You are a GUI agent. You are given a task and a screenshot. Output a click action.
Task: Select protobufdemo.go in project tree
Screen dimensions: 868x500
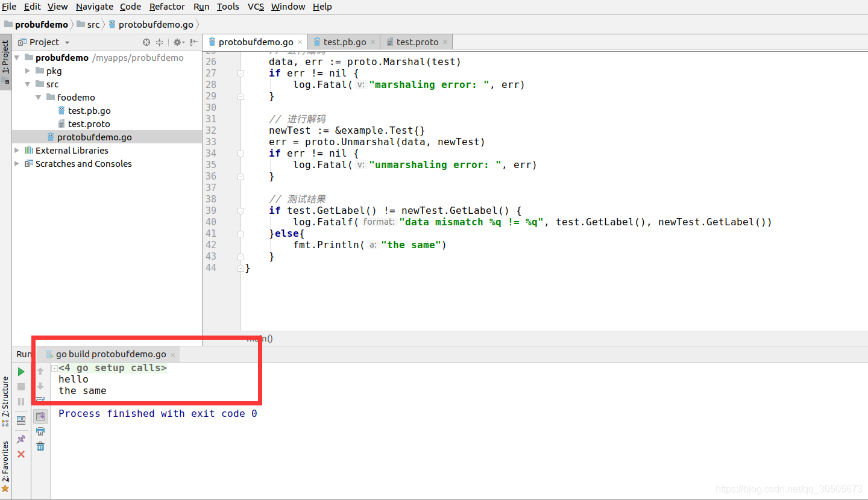[x=95, y=137]
